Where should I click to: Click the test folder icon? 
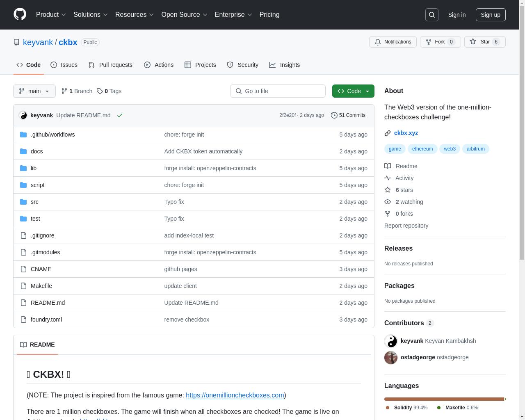click(x=23, y=219)
